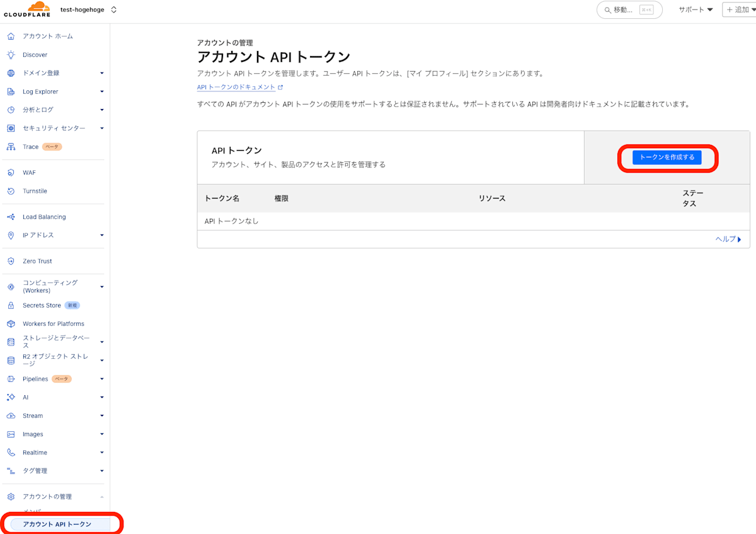This screenshot has width=756, height=534.
Task: Select アカウント API トークン in the sidebar
Action: (60, 524)
